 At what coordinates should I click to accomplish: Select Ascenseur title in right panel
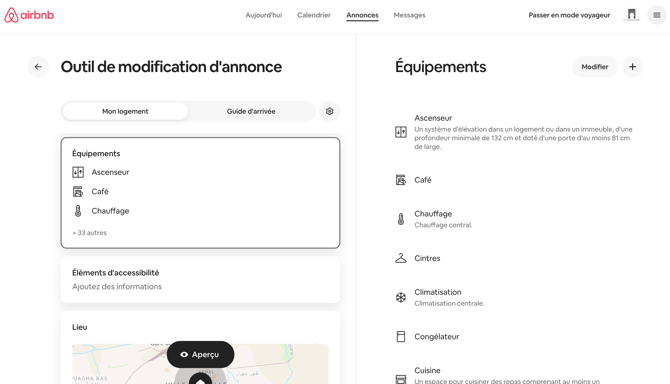(433, 118)
